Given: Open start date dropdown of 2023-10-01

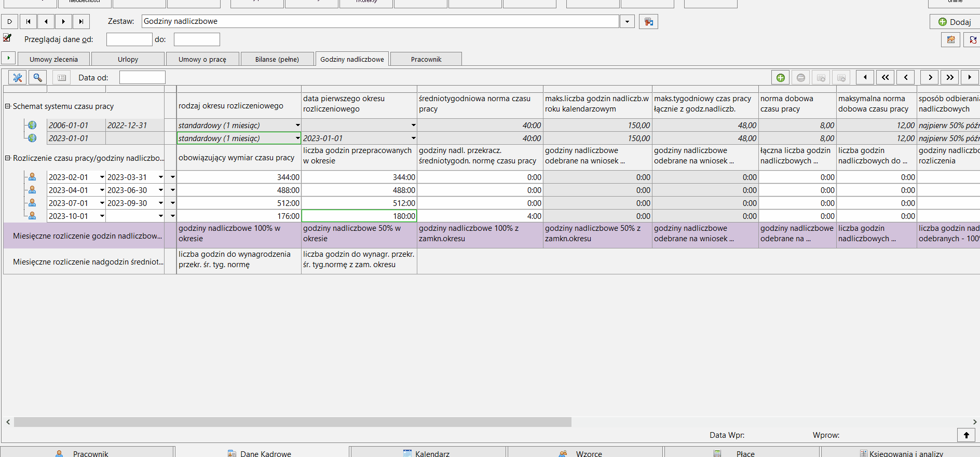Looking at the screenshot, I should pos(102,216).
